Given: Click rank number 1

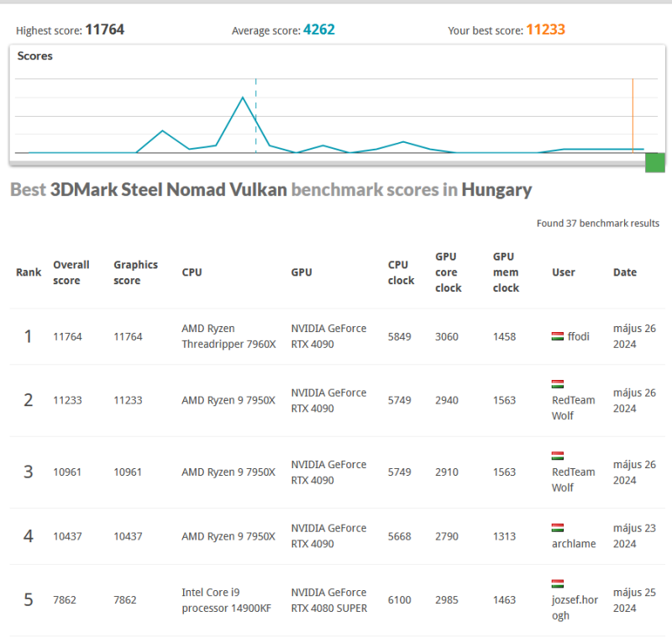Looking at the screenshot, I should (28, 336).
